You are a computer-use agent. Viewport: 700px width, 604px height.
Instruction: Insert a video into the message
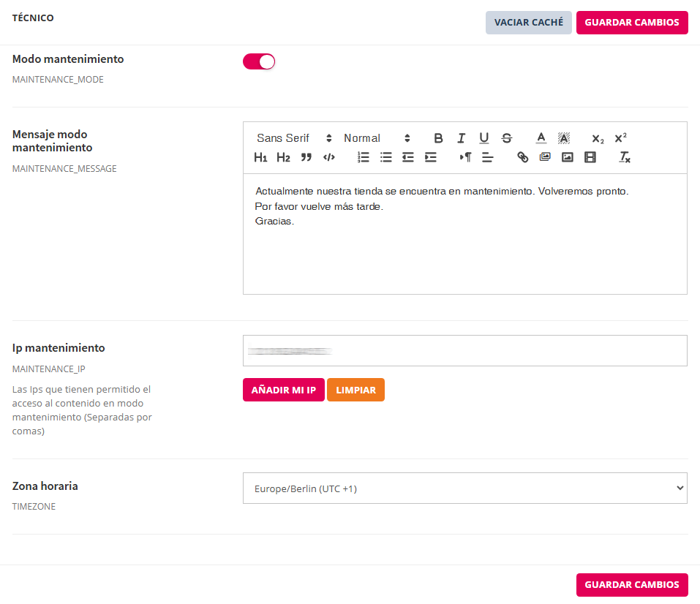coord(590,157)
